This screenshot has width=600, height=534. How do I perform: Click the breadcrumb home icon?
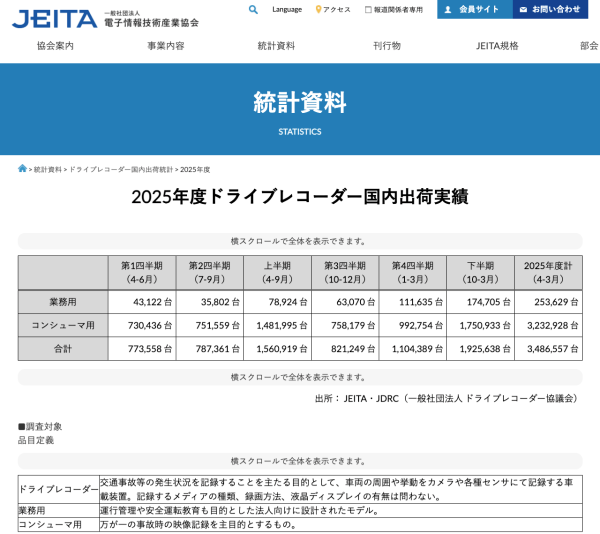coord(22,168)
